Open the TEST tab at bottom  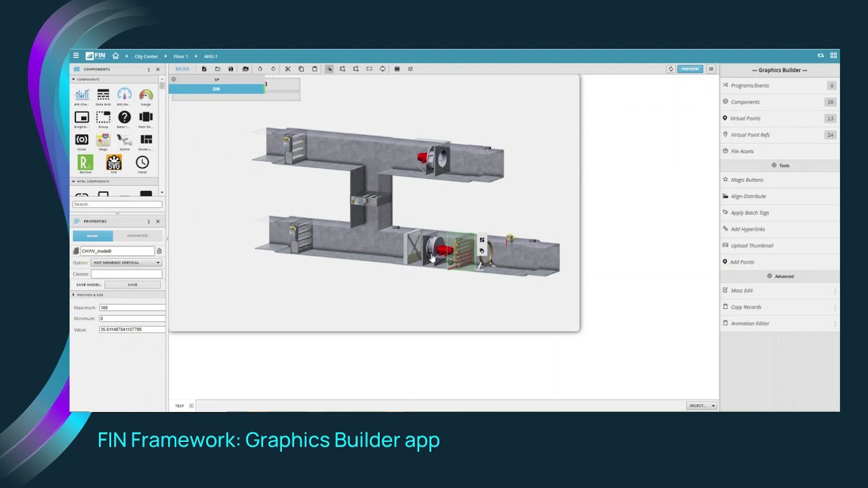pos(180,406)
